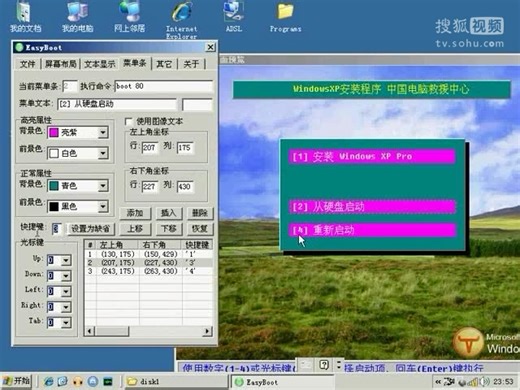
Task: Click the bottom-right 列 field showing 430
Action: [185, 186]
